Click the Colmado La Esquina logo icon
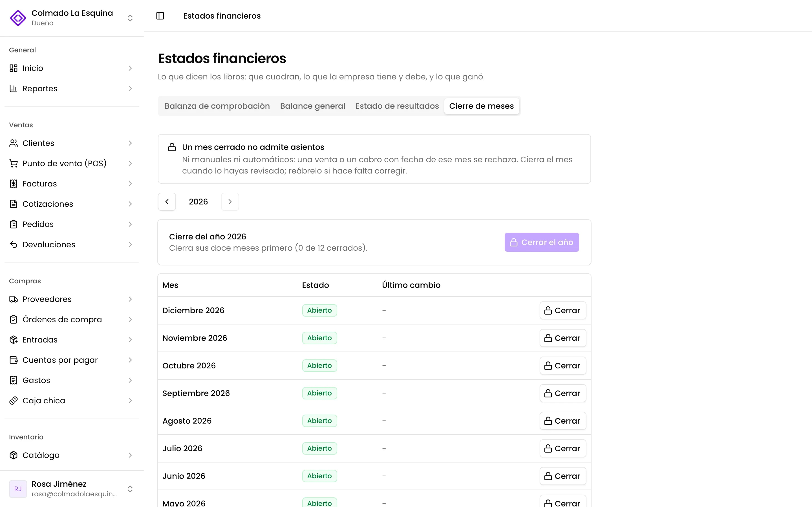This screenshot has width=812, height=507. [18, 18]
